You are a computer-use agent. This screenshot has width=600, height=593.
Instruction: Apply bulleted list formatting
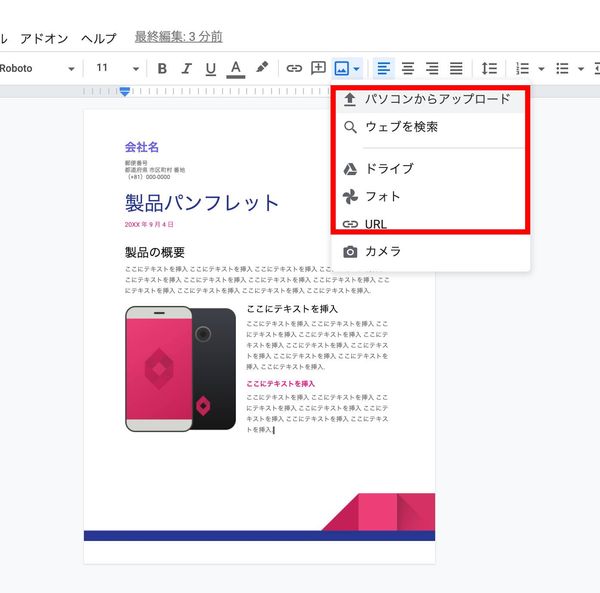pos(562,68)
